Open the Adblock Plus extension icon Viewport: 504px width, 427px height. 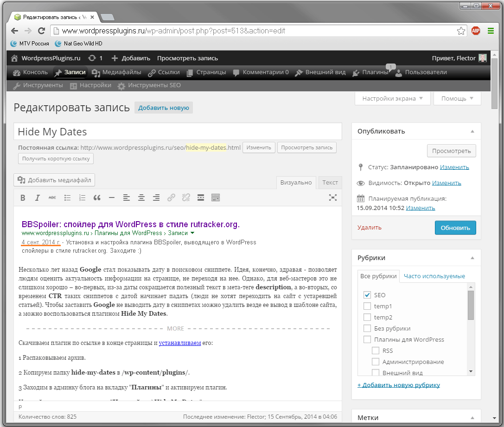476,31
